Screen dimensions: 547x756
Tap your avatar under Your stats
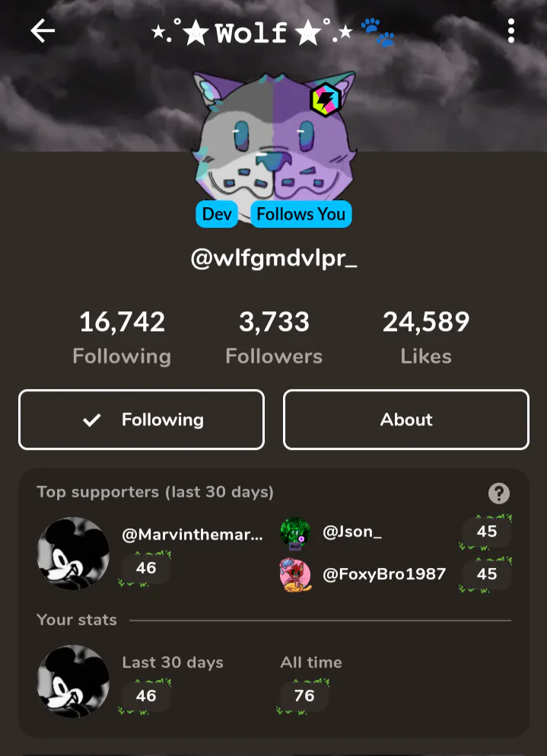(73, 681)
